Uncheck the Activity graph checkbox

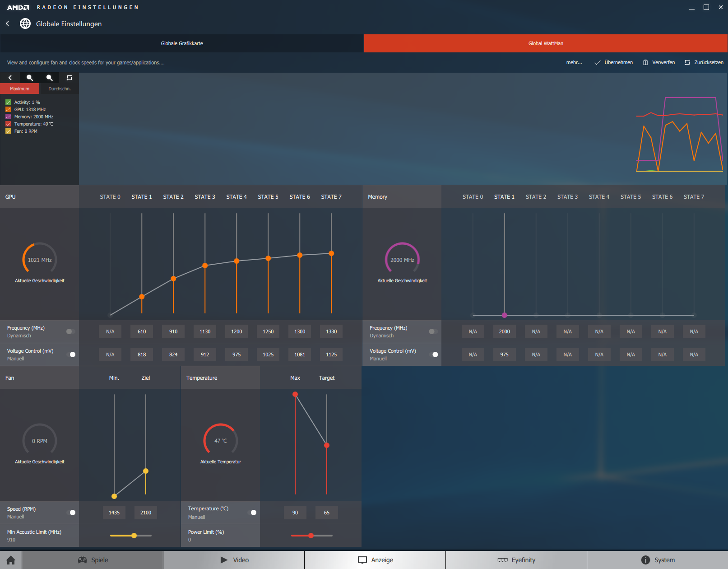click(8, 102)
